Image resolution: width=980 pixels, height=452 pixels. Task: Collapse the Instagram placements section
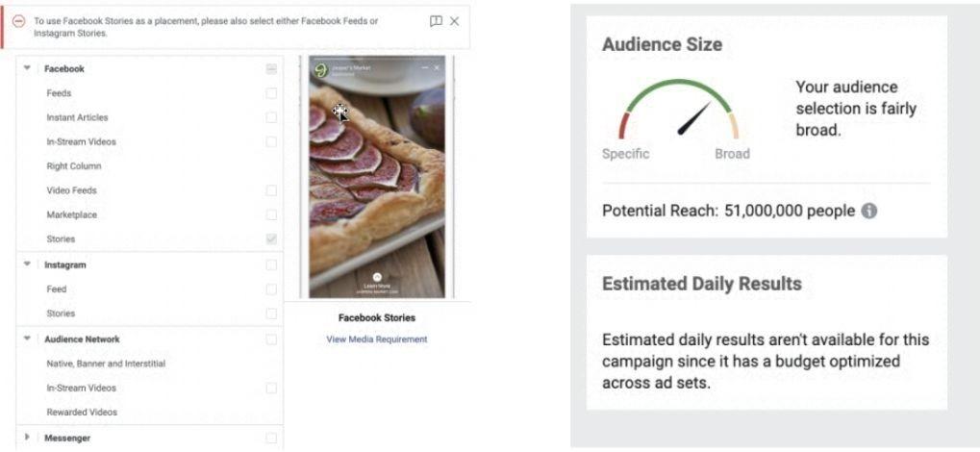[x=27, y=264]
